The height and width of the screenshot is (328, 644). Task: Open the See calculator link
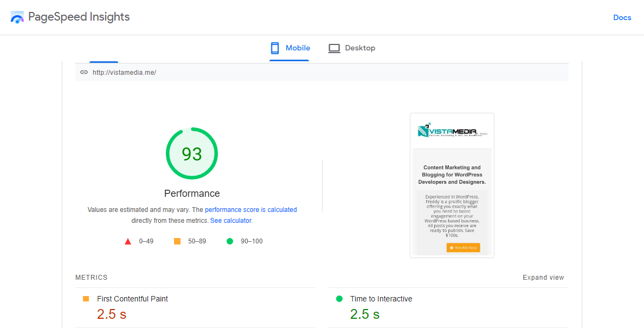(230, 221)
